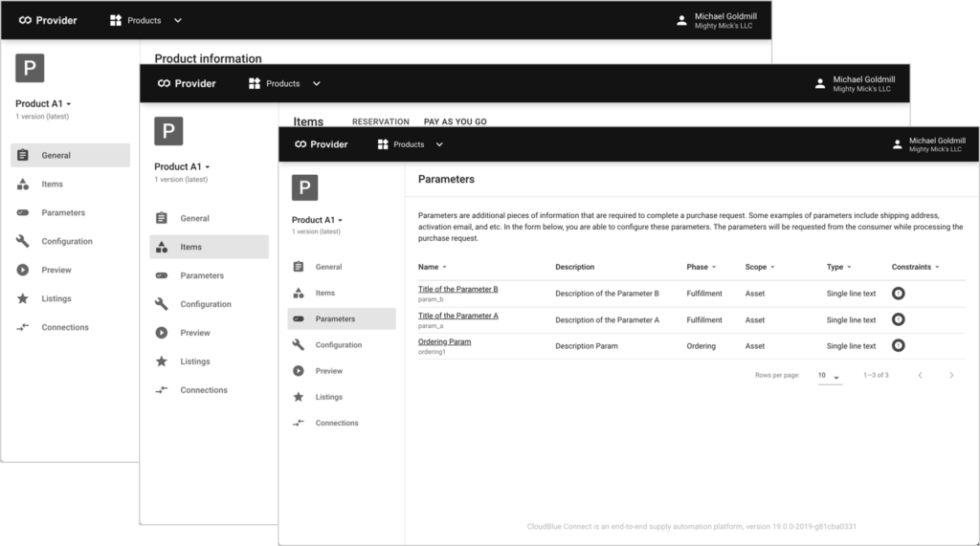Select Items in the back window sidebar
The image size is (980, 546).
70,184
